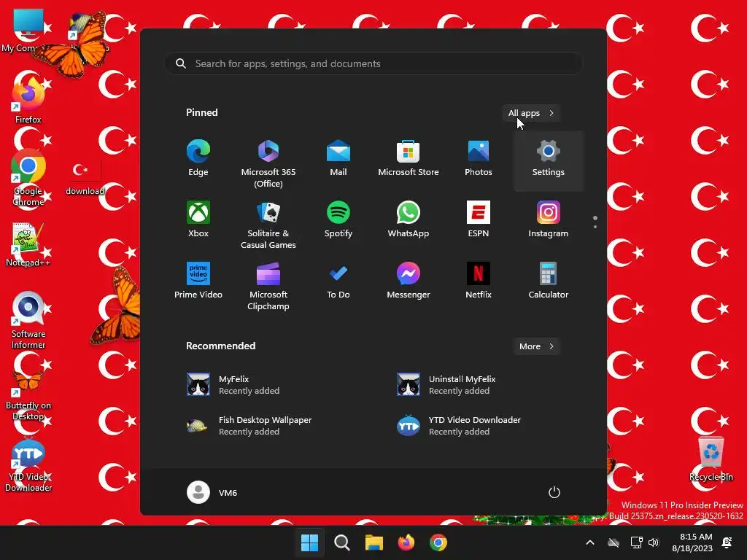The image size is (747, 560).
Task: Open Edge from pinned apps
Action: (198, 160)
